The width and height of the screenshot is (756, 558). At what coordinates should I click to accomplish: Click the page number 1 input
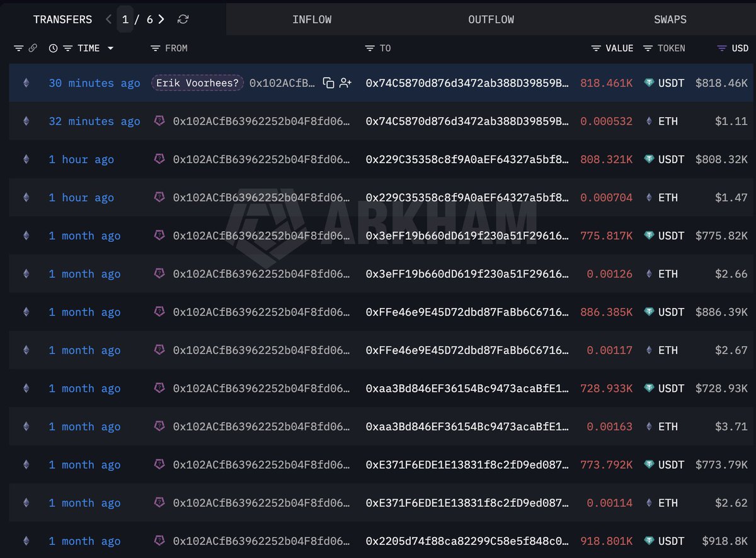point(125,20)
